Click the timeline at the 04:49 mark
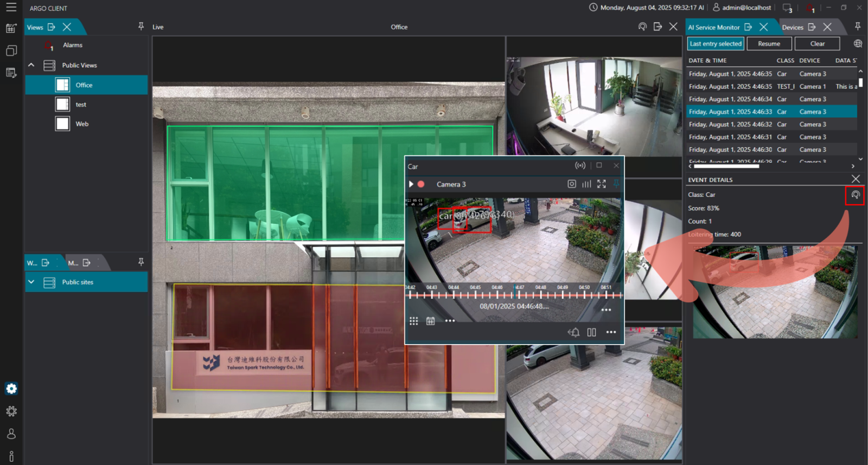This screenshot has height=465, width=868. [x=563, y=295]
